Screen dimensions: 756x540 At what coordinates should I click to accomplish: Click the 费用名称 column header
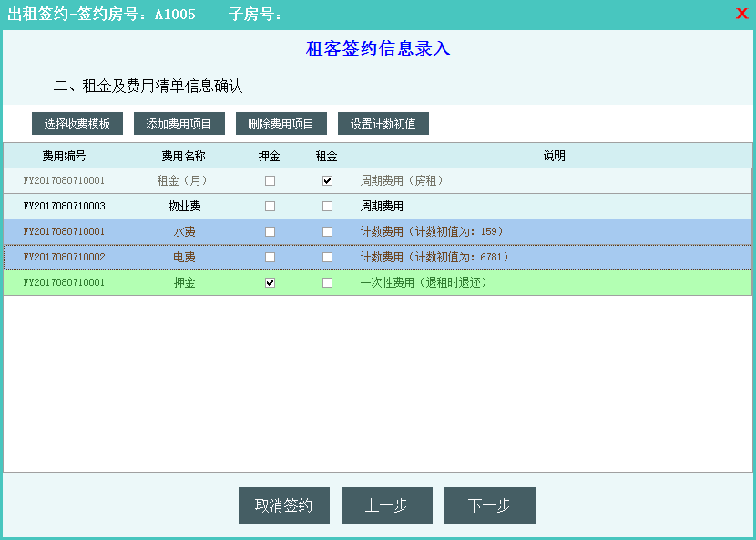pyautogui.click(x=183, y=156)
